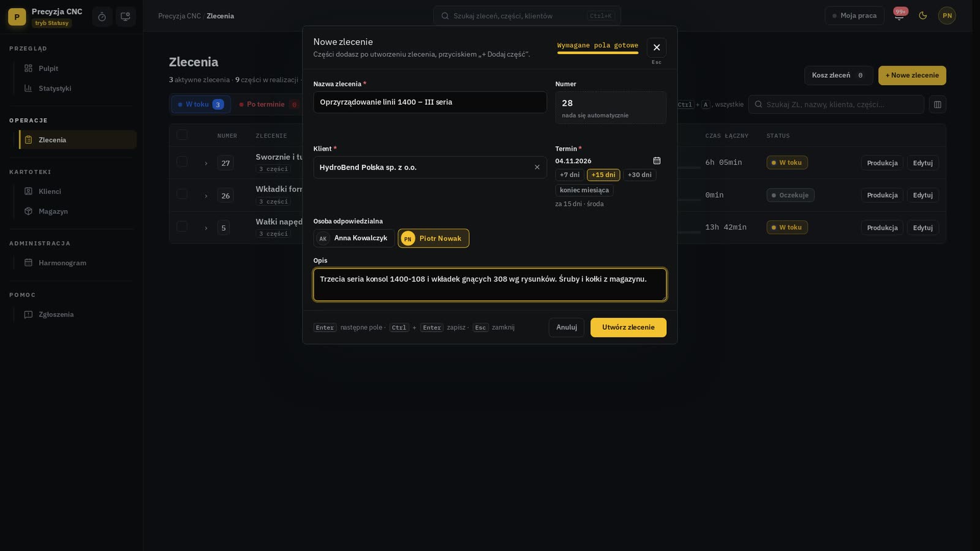Open the PN user avatar menu
This screenshot has width=980, height=551.
tap(947, 15)
